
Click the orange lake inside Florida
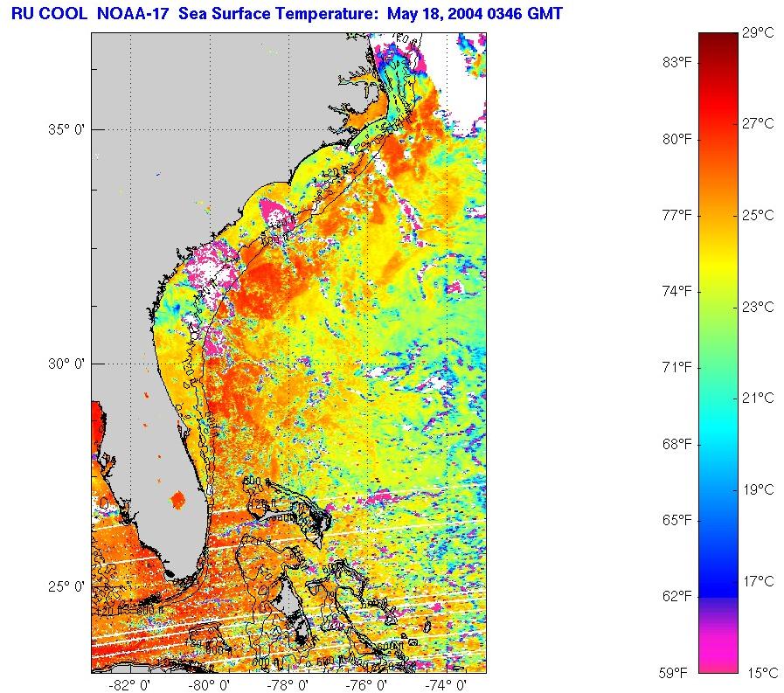(177, 500)
